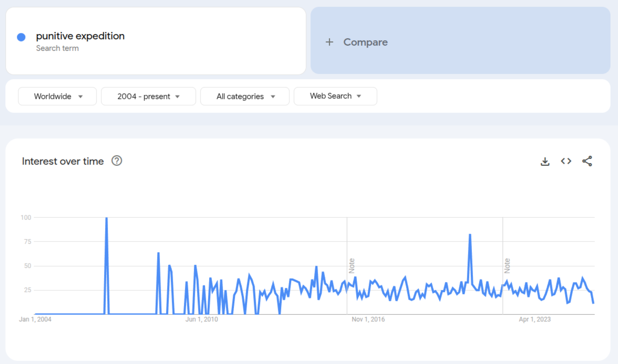Click the Note marker near 2022
The height and width of the screenshot is (364, 618).
click(x=507, y=266)
